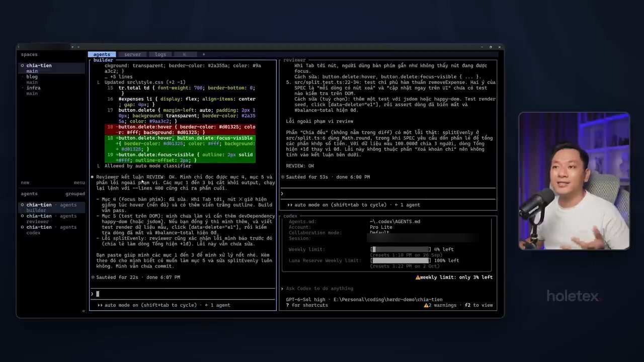
Task: Select the chia-tien builder agent
Action: tap(52, 207)
